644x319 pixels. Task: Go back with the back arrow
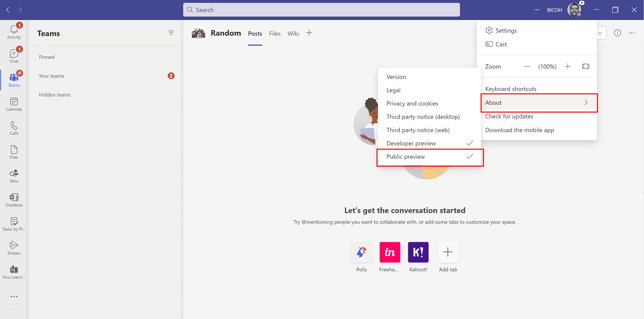point(8,10)
